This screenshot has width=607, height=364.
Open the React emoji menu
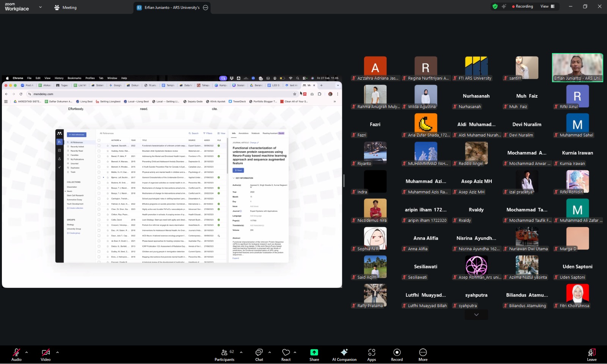coord(286,355)
